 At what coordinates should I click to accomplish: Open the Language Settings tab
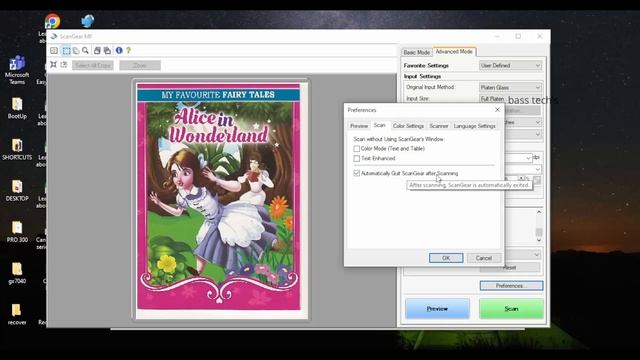click(474, 126)
